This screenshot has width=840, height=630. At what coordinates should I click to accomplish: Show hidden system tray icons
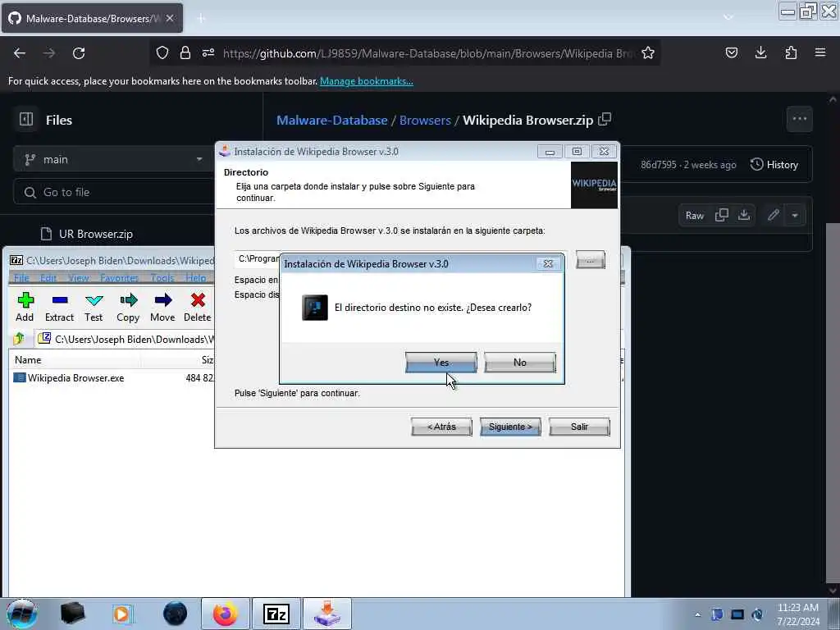click(697, 614)
